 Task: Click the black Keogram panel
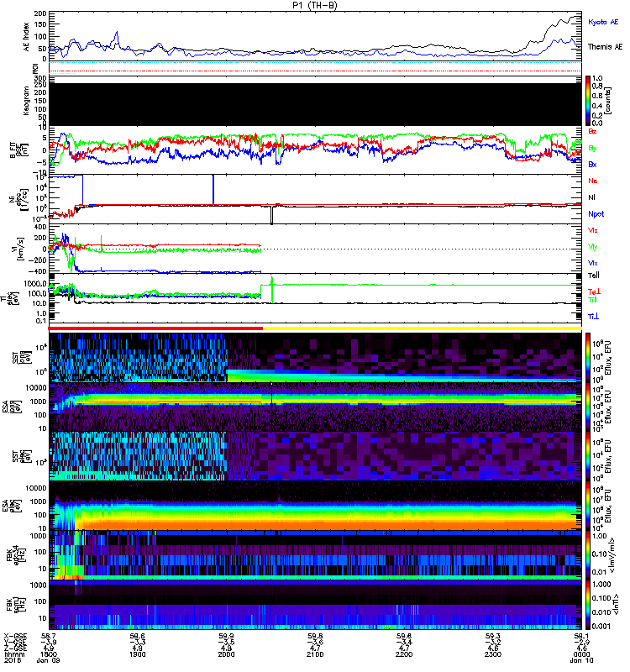point(315,104)
